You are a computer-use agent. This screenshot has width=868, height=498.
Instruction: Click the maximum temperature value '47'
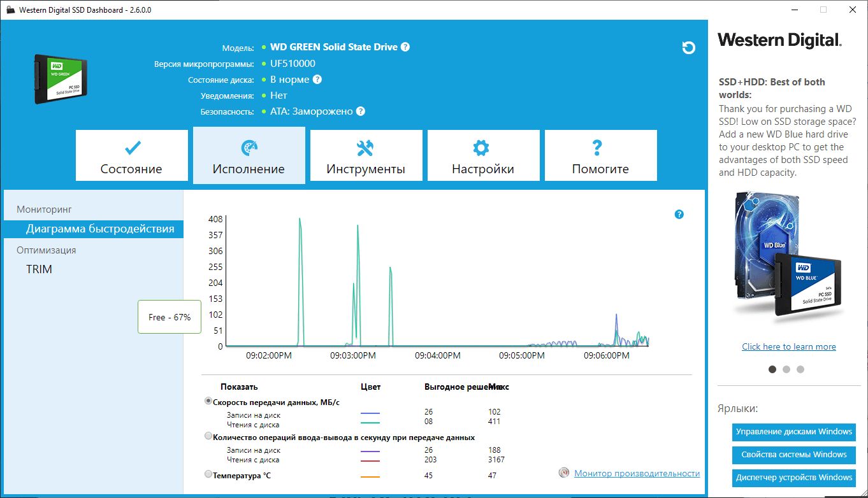point(493,475)
